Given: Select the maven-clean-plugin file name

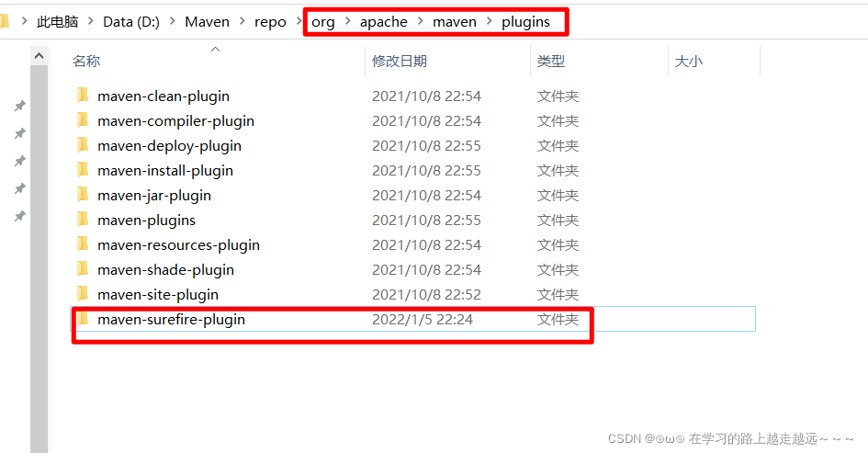Looking at the screenshot, I should point(163,96).
